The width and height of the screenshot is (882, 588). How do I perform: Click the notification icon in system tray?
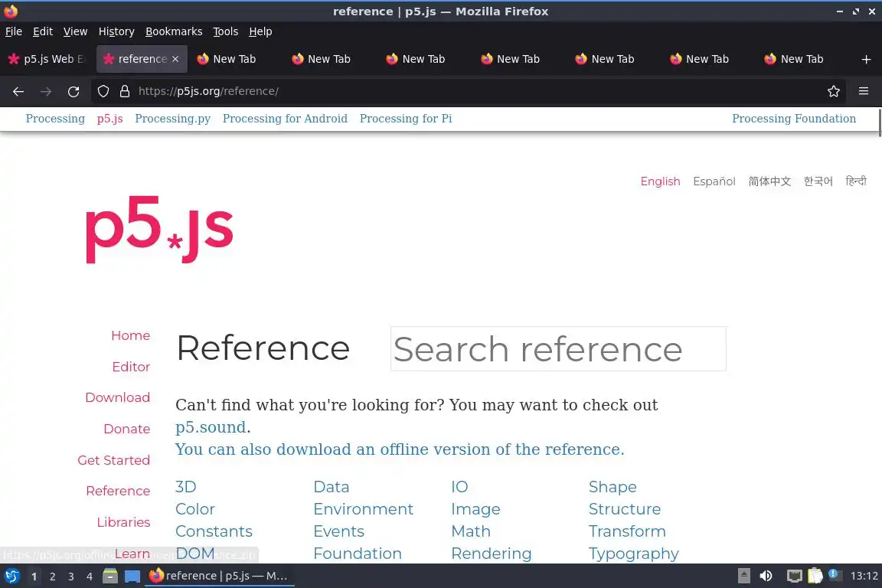[x=835, y=574]
